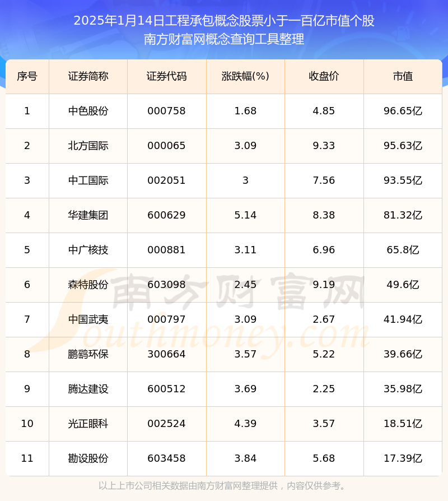
Task: Click closing price 2.25
Action: coord(324,389)
